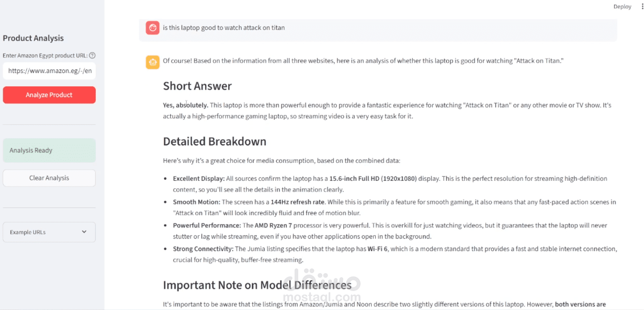644x310 pixels.
Task: Click the Product Analysis sidebar heading
Action: [33, 38]
